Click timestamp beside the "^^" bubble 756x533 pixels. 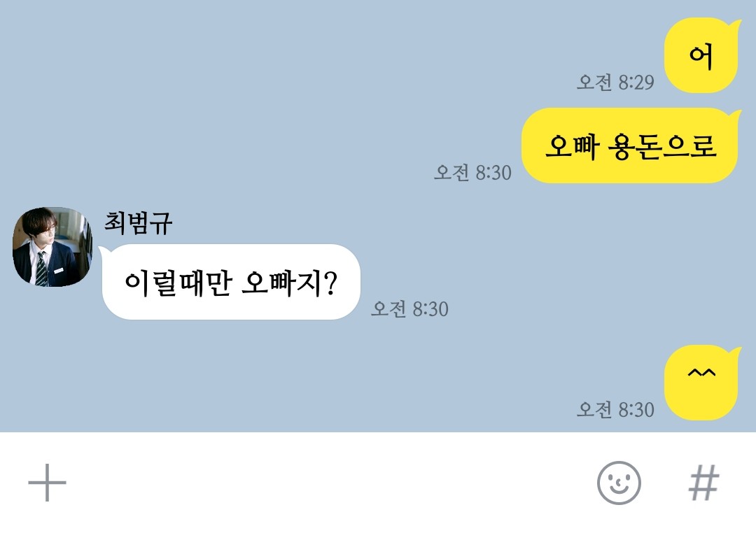pos(616,410)
